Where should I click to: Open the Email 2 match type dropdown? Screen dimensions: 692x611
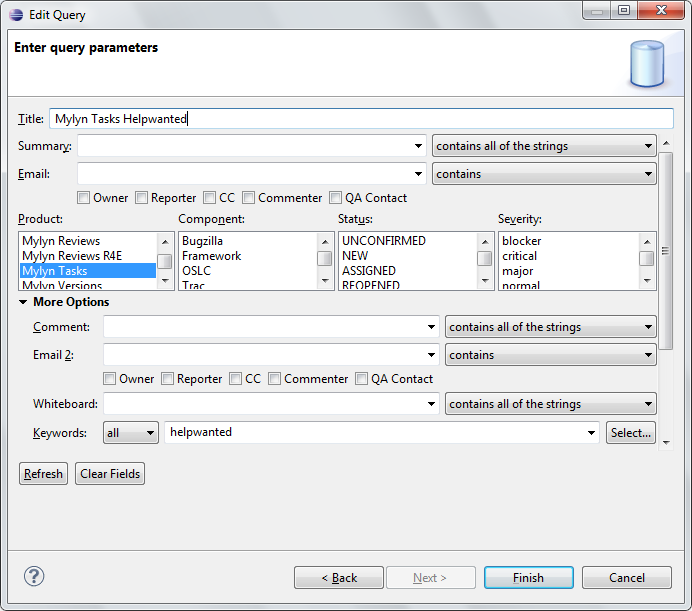click(551, 355)
